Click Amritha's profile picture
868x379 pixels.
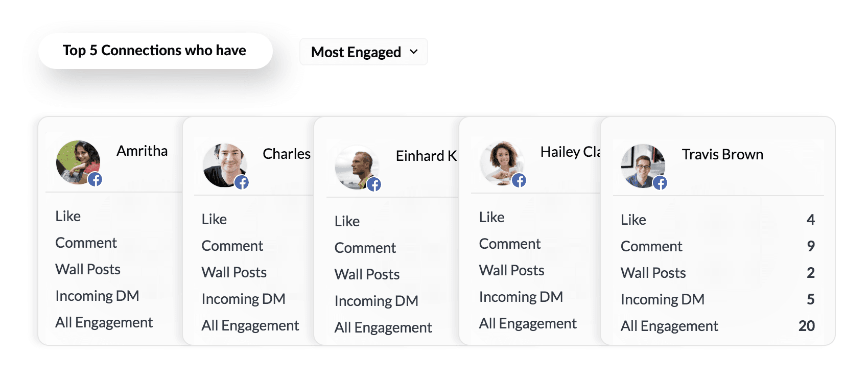77,162
